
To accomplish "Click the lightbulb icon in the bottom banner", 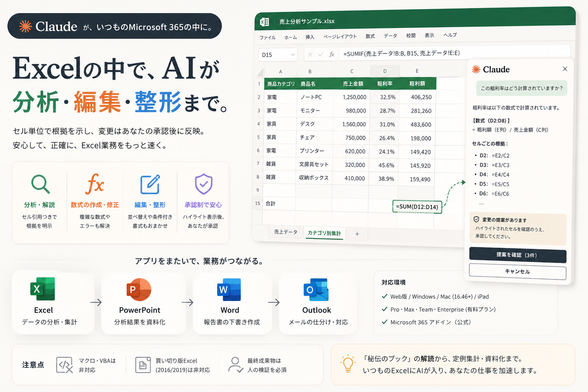I will (348, 364).
